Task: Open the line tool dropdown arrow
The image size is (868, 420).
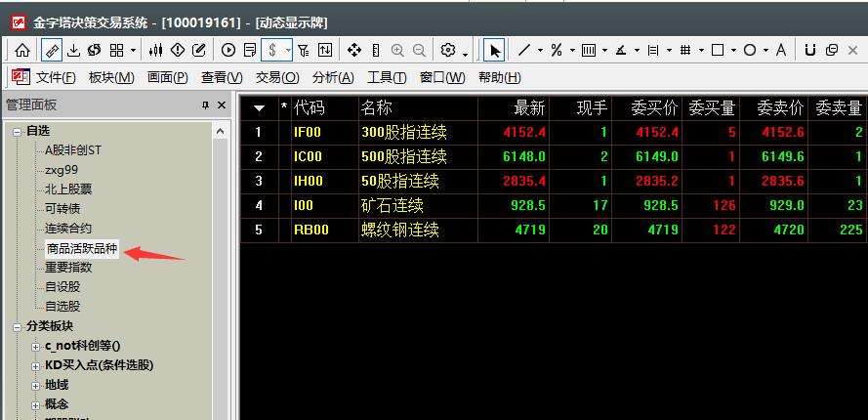Action: [540, 51]
